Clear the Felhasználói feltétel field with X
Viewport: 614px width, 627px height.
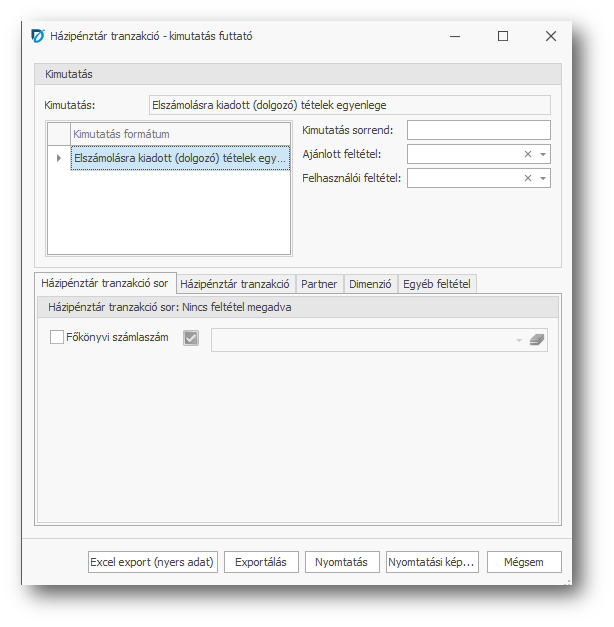[528, 178]
